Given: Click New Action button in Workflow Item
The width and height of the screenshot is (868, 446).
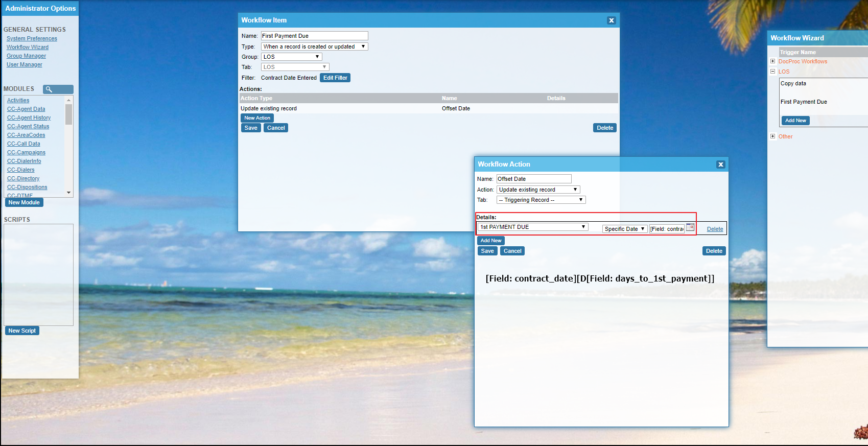Looking at the screenshot, I should pyautogui.click(x=257, y=118).
